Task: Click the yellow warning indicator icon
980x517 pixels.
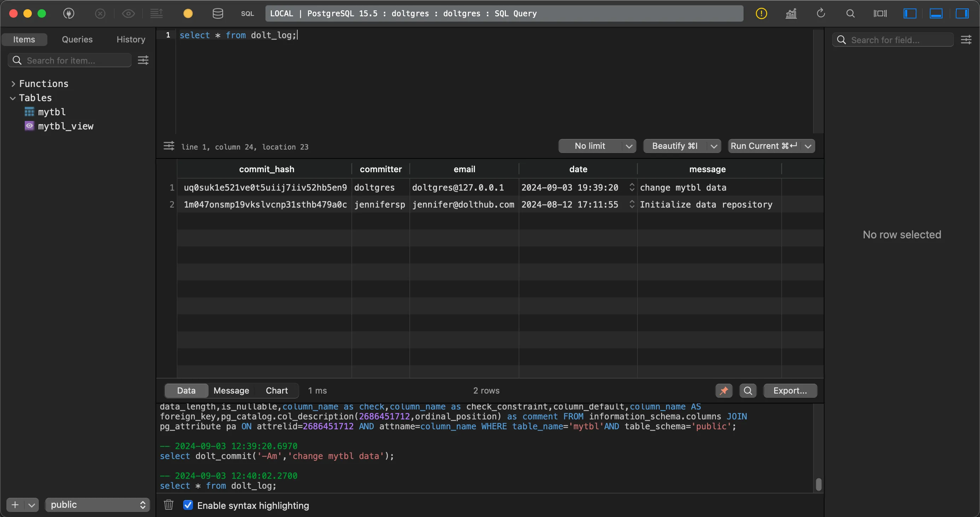Action: (x=761, y=14)
